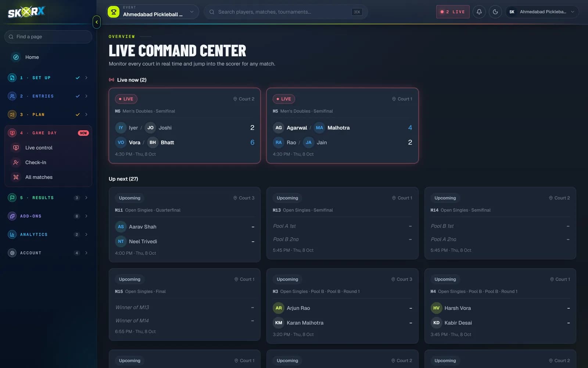Click the Account gear icon
This screenshot has width=588, height=368.
pyautogui.click(x=12, y=253)
